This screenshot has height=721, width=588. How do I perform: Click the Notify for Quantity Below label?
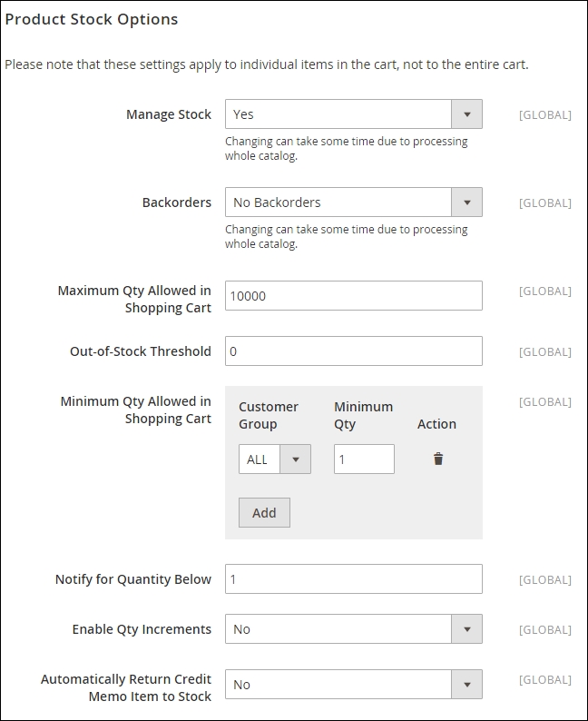pyautogui.click(x=133, y=579)
